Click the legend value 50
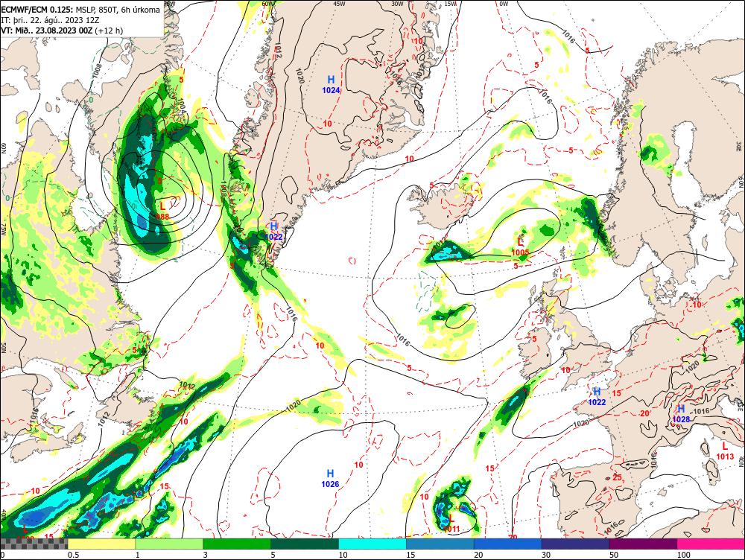Image resolution: width=745 pixels, height=560 pixels. pyautogui.click(x=614, y=555)
